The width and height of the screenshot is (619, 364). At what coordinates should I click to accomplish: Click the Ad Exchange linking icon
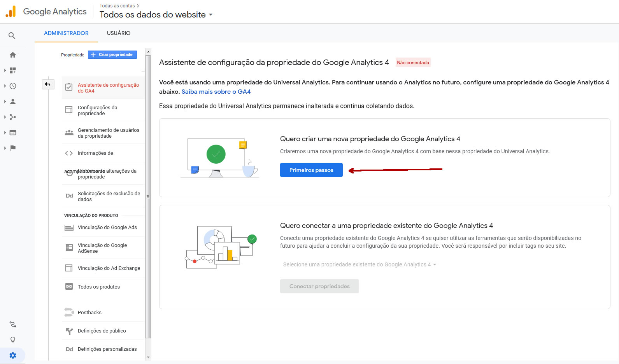coord(69,268)
